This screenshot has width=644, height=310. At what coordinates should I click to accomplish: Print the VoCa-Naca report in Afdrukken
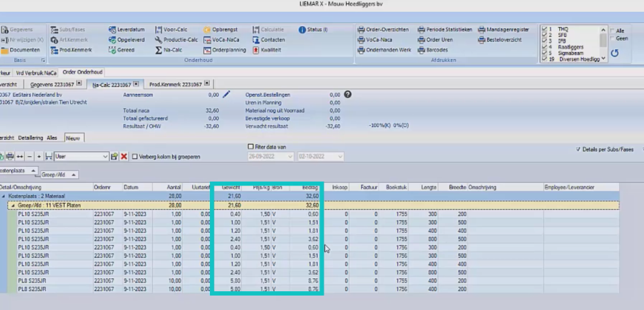[375, 40]
